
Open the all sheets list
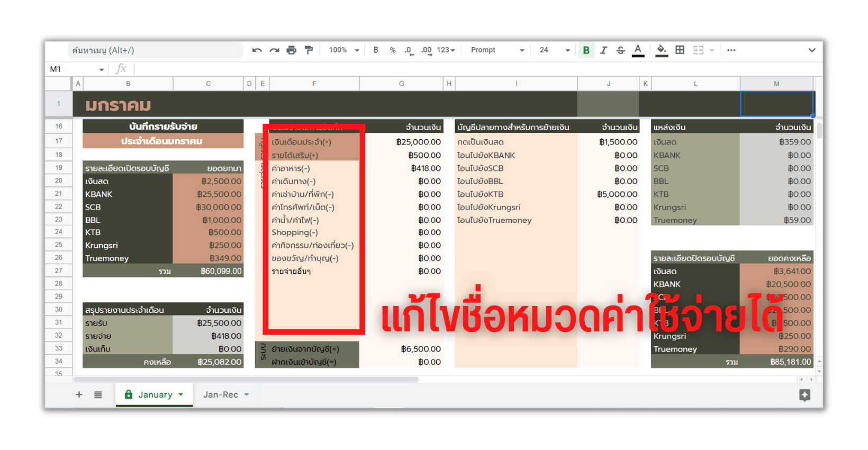pyautogui.click(x=98, y=395)
